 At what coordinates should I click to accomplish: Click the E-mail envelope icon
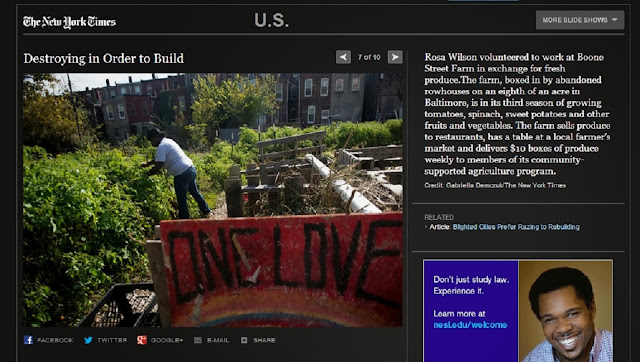pos(198,340)
